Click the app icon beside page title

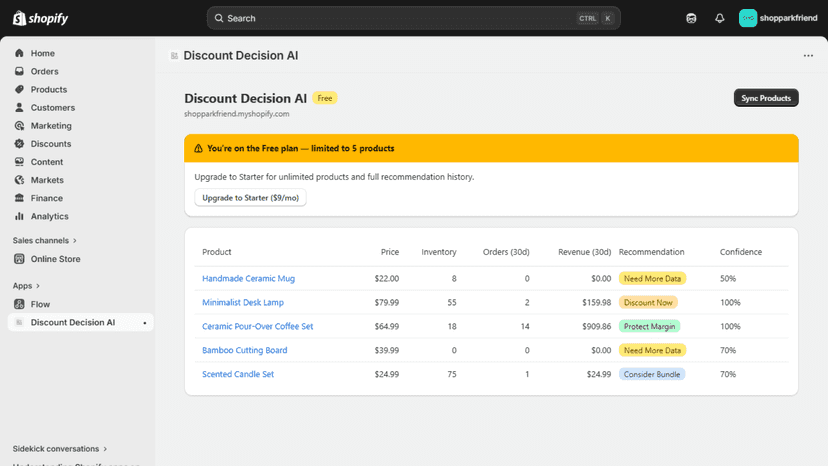(174, 55)
